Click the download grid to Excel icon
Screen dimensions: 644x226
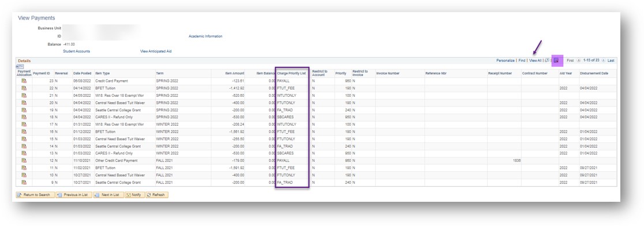click(x=556, y=61)
